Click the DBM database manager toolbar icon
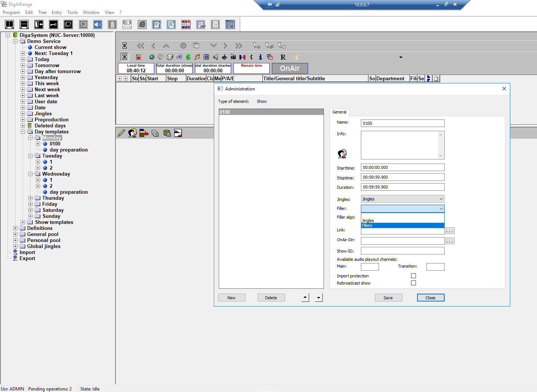 186,25
